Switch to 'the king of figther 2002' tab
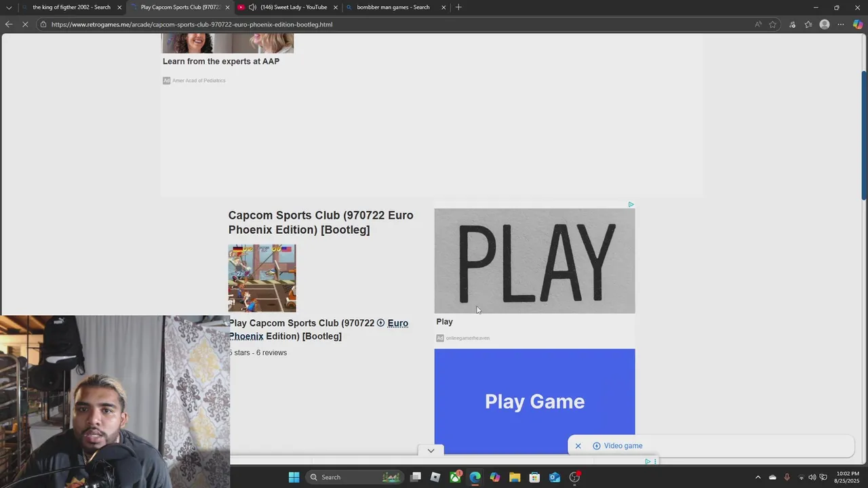 click(x=71, y=7)
